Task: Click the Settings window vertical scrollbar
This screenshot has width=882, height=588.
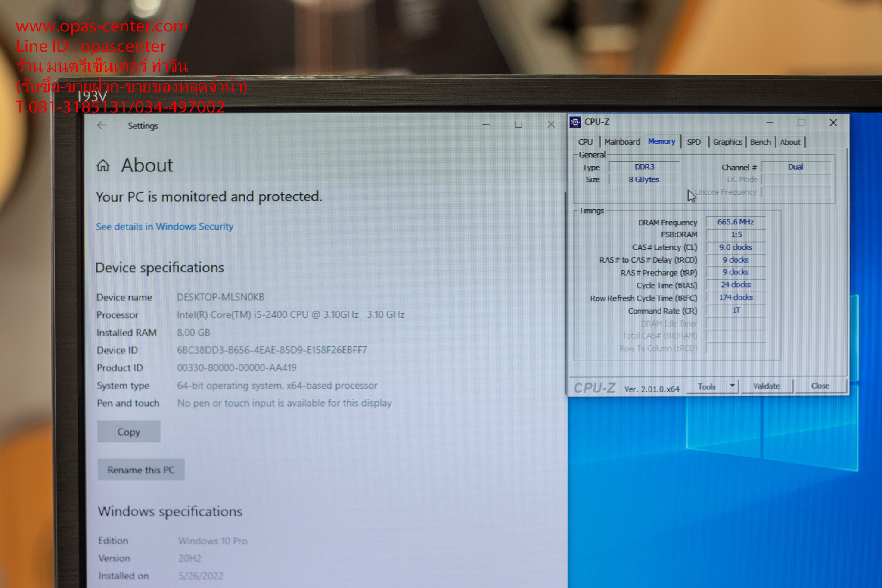Action: [565, 293]
